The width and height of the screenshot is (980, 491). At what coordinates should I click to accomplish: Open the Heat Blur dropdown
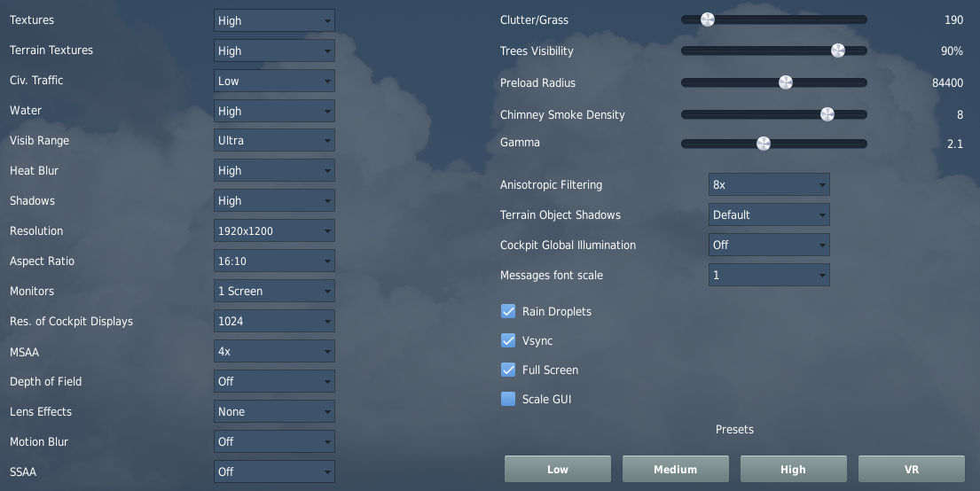tap(274, 170)
